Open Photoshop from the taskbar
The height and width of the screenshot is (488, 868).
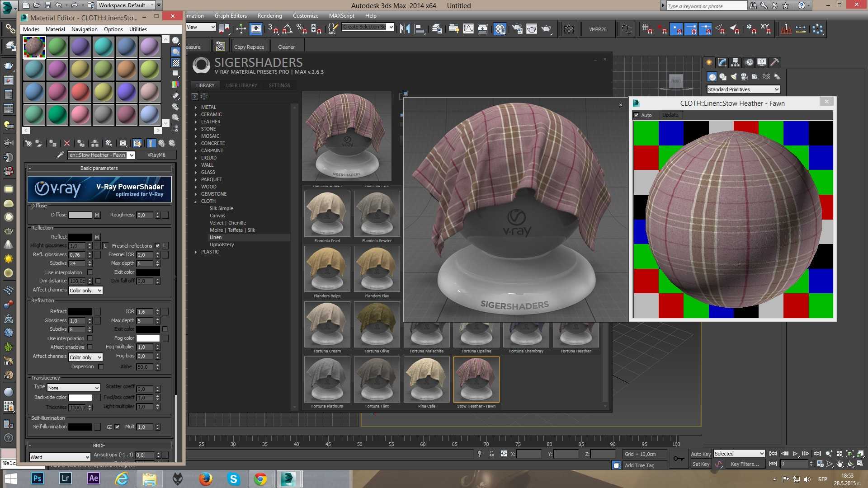coord(37,479)
